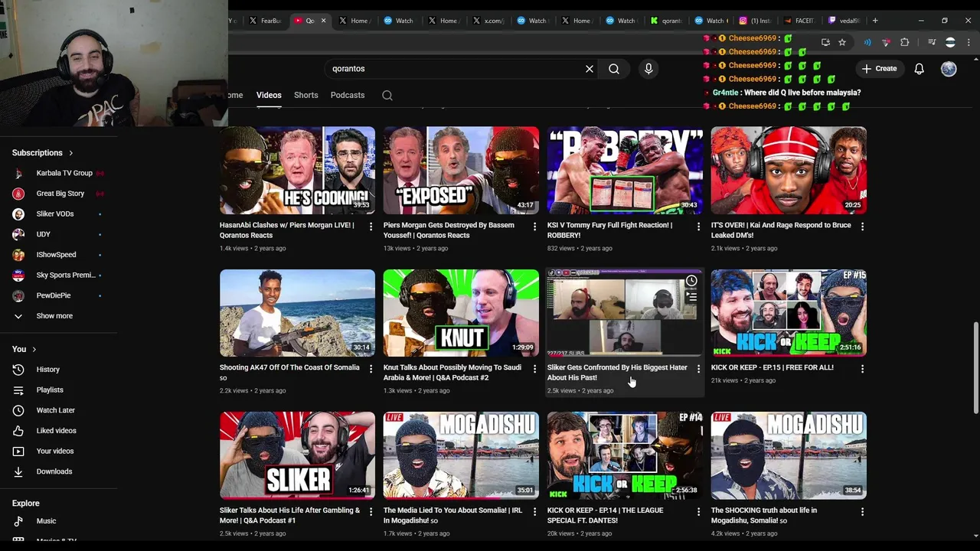Expand the You section chevron
Viewport: 980px width, 551px height.
click(x=34, y=350)
